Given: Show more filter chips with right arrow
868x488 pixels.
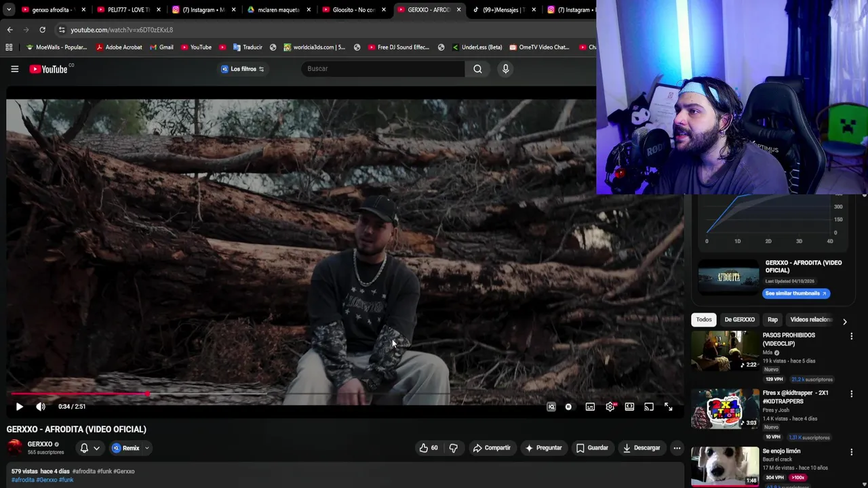Looking at the screenshot, I should [844, 321].
